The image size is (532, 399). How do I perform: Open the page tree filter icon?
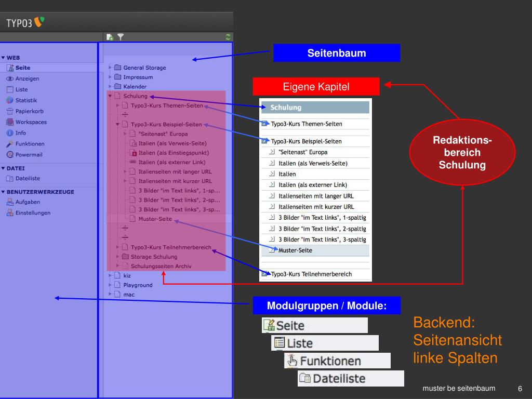121,37
